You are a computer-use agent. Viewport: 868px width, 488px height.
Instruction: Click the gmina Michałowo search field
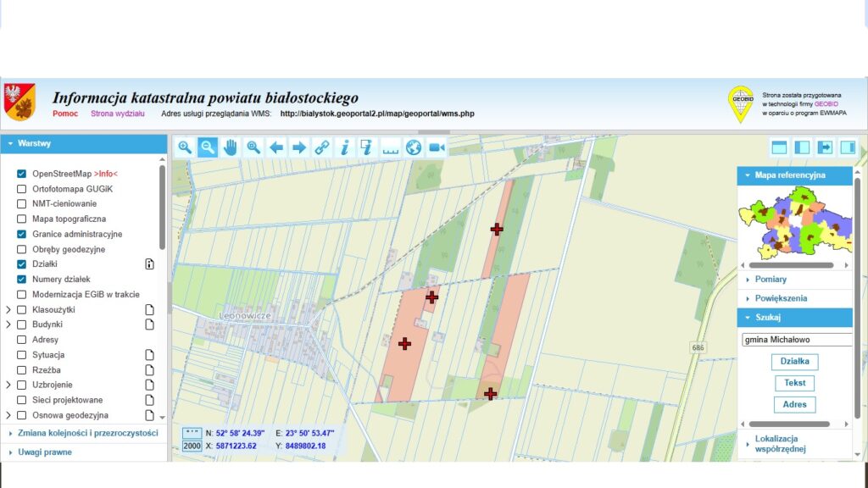point(795,340)
